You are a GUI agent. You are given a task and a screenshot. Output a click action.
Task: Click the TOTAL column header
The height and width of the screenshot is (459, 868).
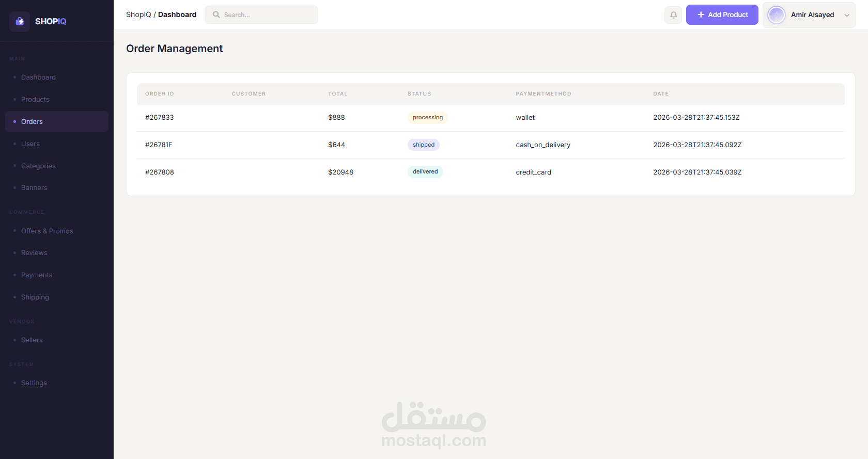click(338, 94)
